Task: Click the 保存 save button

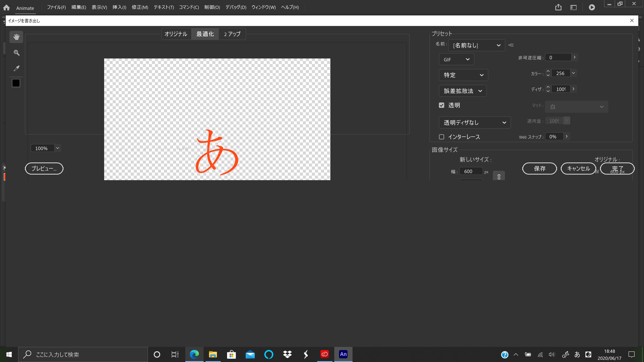Action: (x=540, y=169)
